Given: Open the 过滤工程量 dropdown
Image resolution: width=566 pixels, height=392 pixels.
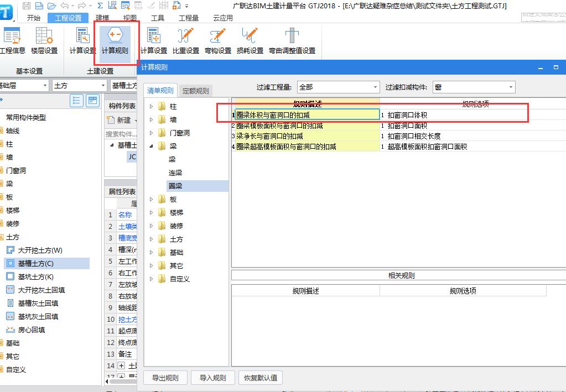Looking at the screenshot, I should (338, 87).
